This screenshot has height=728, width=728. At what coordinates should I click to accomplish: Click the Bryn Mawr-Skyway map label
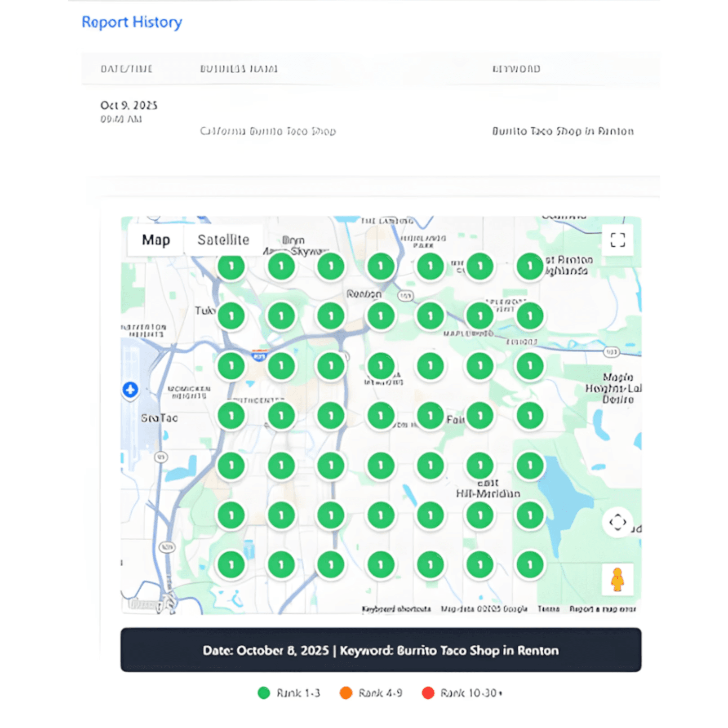[x=294, y=246]
